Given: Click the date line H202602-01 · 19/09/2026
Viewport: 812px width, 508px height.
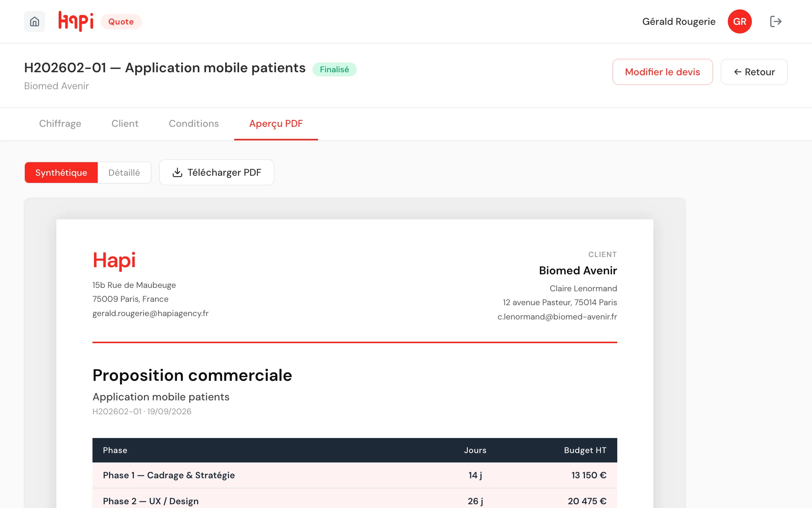Looking at the screenshot, I should pyautogui.click(x=142, y=412).
